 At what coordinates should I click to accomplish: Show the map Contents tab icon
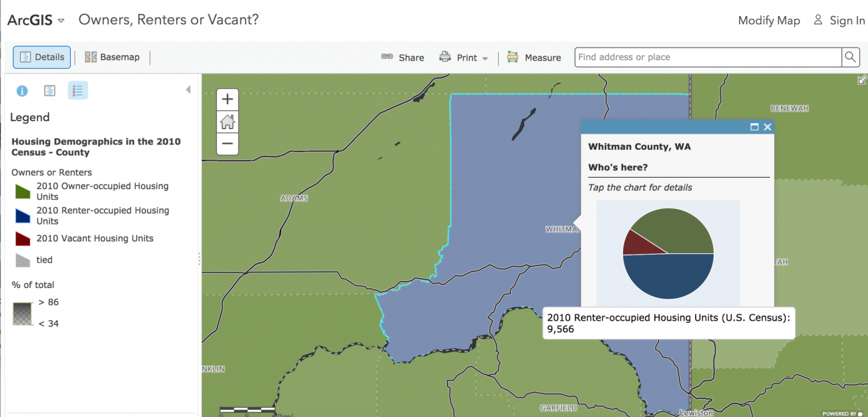tap(49, 91)
